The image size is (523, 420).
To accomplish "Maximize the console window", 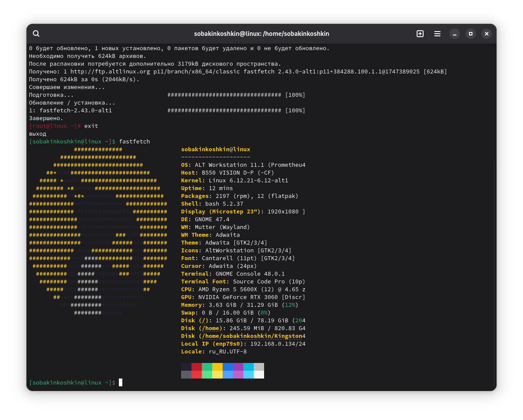I will tap(471, 34).
